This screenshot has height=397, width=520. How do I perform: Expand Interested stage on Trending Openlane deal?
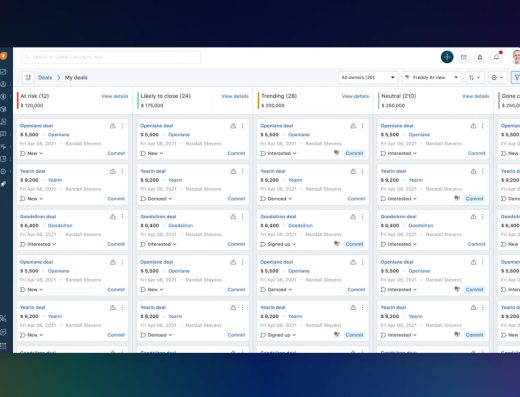click(278, 153)
